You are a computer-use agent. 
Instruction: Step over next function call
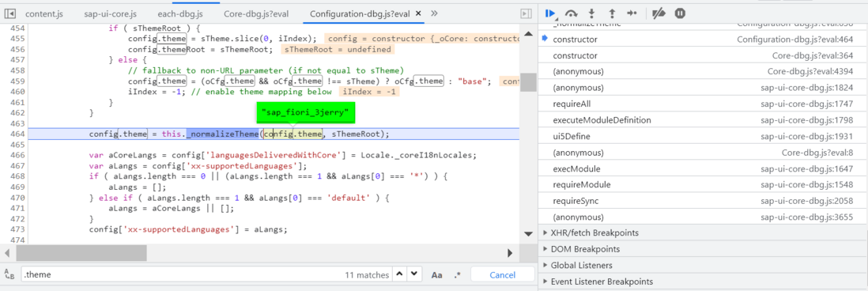(571, 13)
